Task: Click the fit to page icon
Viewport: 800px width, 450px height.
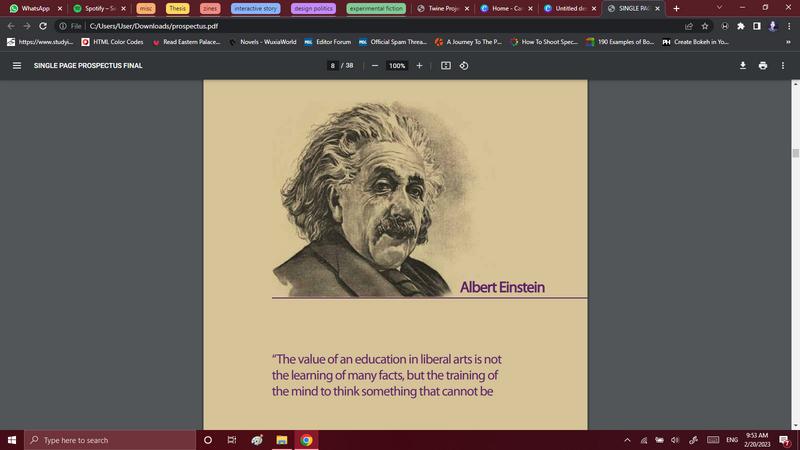Action: (x=446, y=65)
